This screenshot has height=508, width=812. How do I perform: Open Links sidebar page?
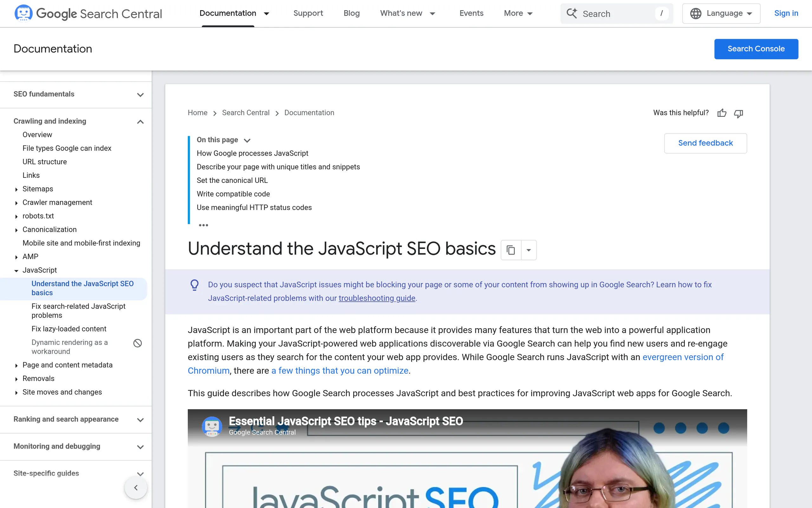[x=31, y=175]
